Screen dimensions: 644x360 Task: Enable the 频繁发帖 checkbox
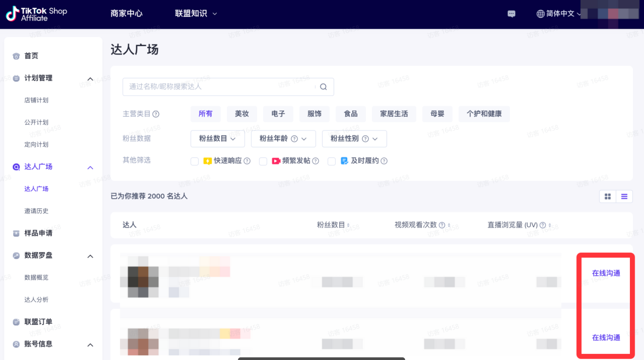263,161
